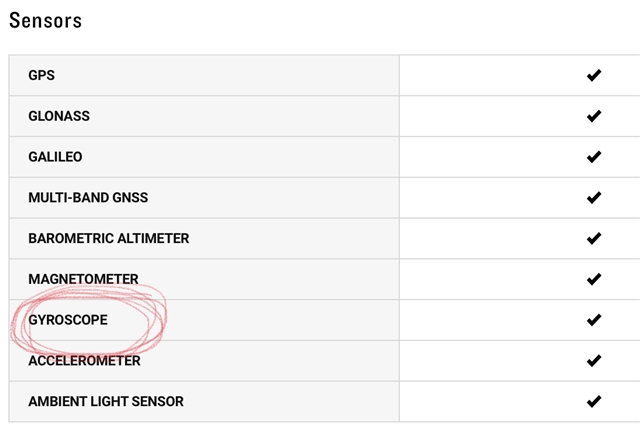Select the GALILEO row label
Viewport: 640px width, 431px height.
55,157
